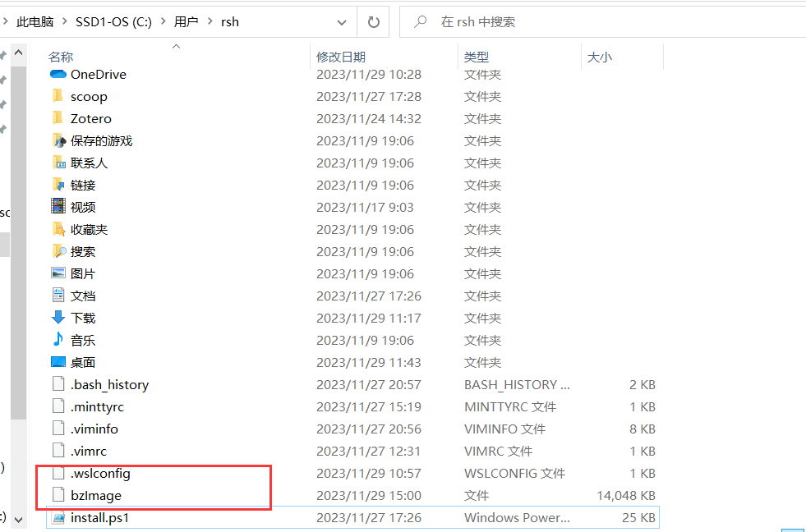The height and width of the screenshot is (532, 806).
Task: Click the 此电脑 breadcrumb segment
Action: point(35,22)
